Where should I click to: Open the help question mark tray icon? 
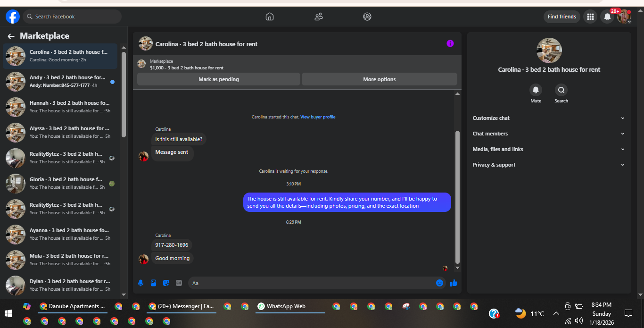494,313
